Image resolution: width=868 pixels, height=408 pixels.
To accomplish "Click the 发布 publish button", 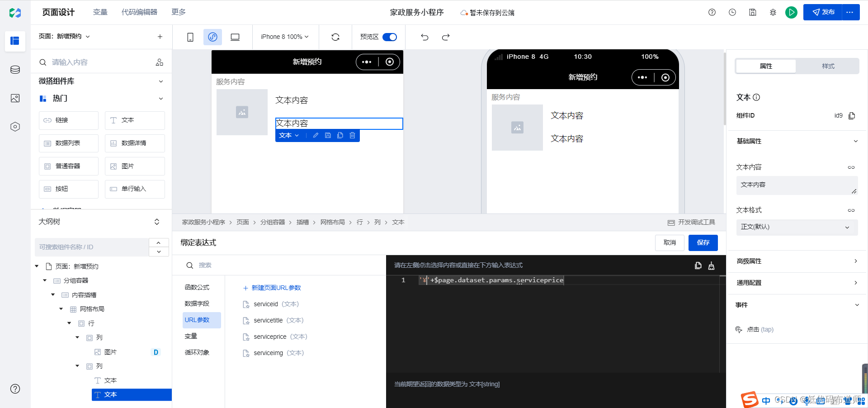I will point(823,12).
